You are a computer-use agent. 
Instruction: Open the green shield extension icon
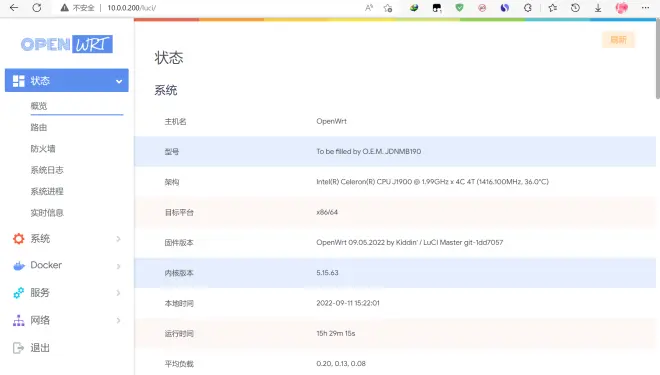(459, 8)
